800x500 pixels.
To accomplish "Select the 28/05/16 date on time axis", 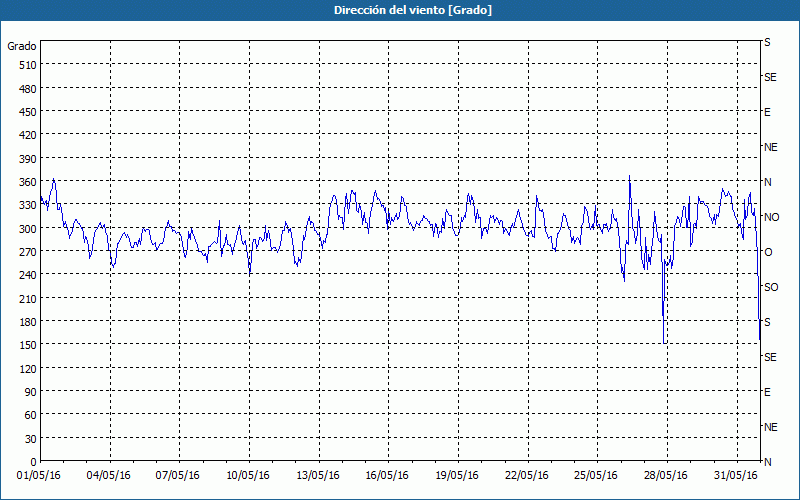I will 666,476.
